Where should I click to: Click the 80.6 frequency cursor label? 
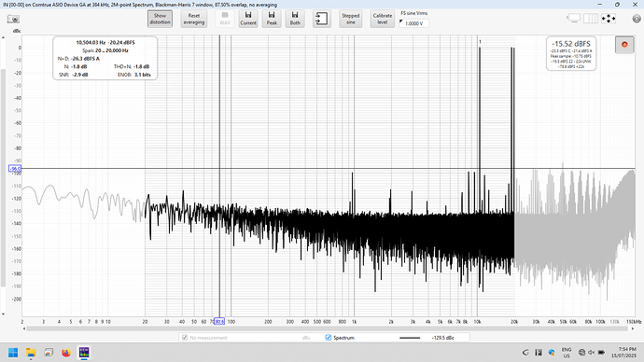pos(219,321)
